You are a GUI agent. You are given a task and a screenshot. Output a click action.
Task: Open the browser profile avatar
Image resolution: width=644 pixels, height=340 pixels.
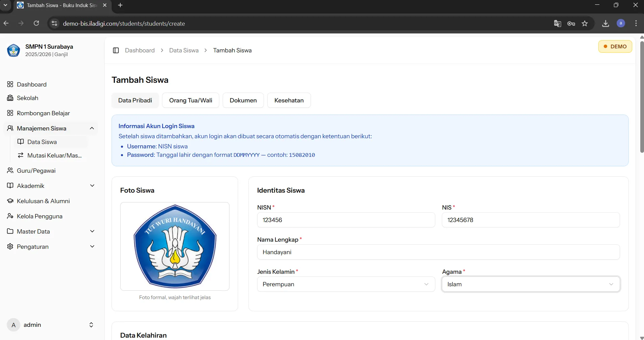coord(621,23)
